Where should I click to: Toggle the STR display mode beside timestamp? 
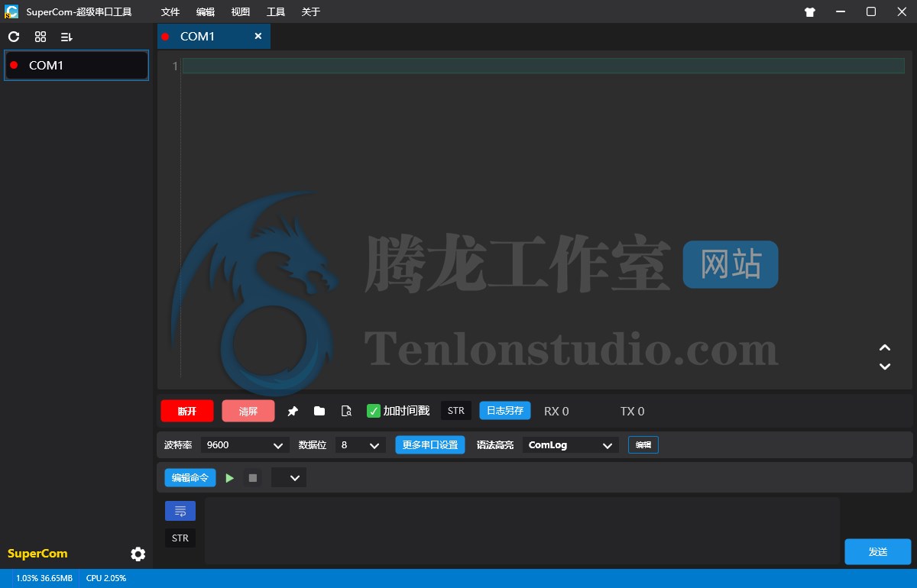coord(456,411)
